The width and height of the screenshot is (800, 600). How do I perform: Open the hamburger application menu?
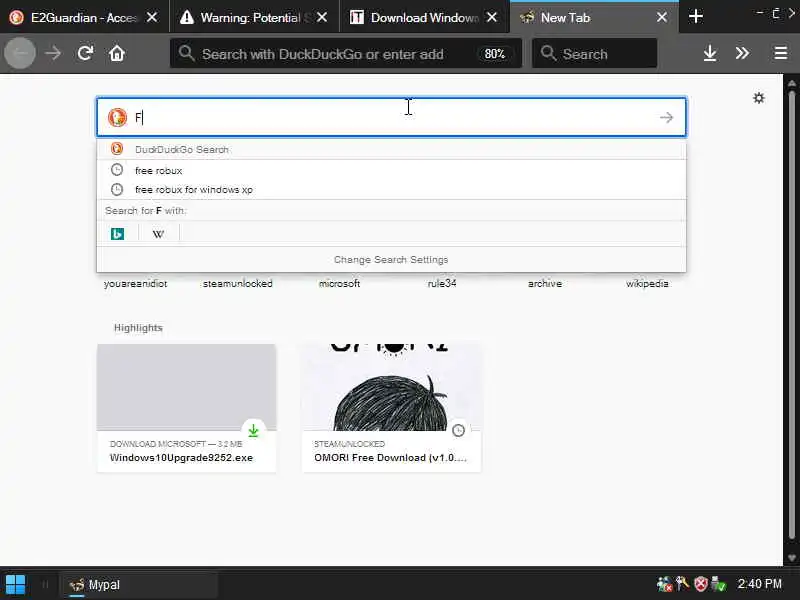[x=781, y=53]
